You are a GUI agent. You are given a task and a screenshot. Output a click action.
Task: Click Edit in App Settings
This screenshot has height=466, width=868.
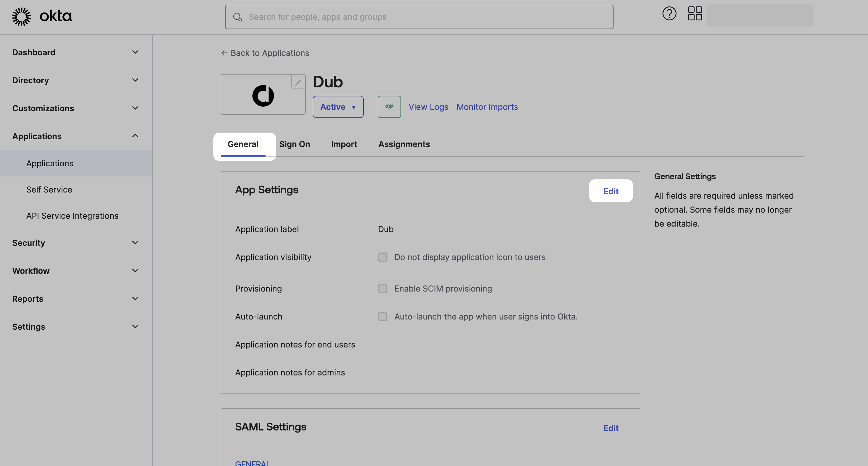611,191
